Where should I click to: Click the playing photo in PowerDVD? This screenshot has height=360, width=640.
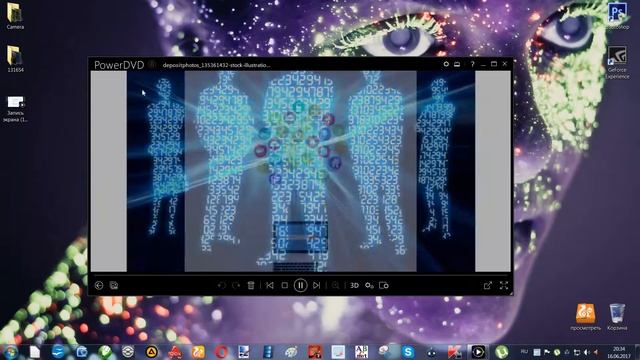300,171
